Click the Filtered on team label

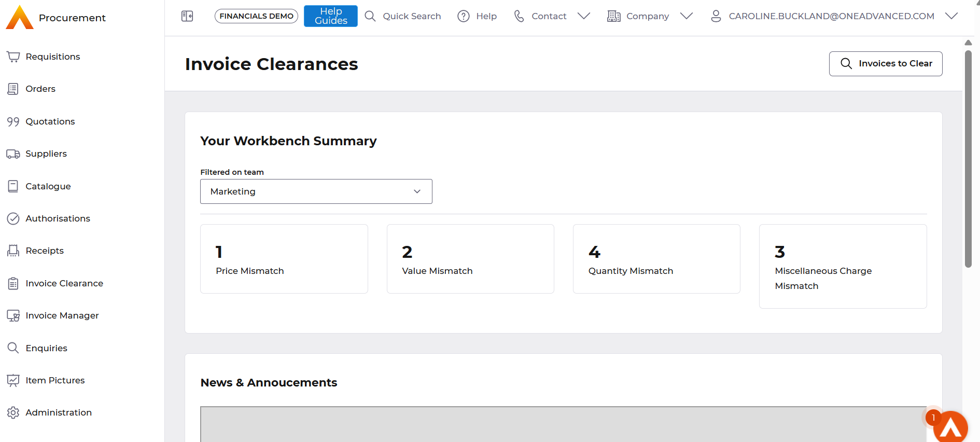[x=232, y=172]
